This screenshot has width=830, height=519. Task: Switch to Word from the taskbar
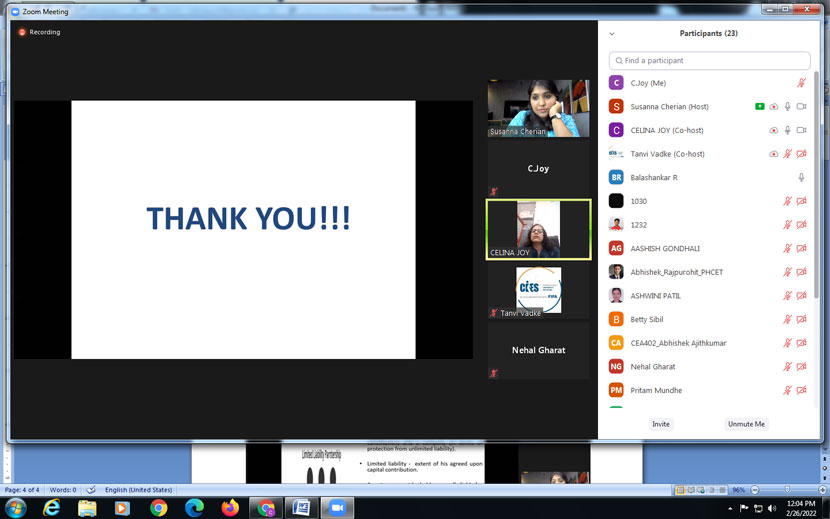[x=301, y=508]
